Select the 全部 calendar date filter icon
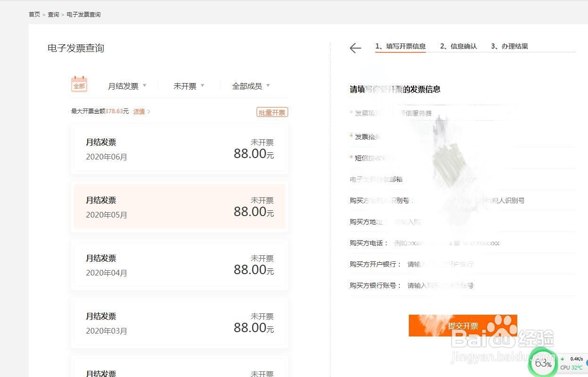 click(79, 84)
